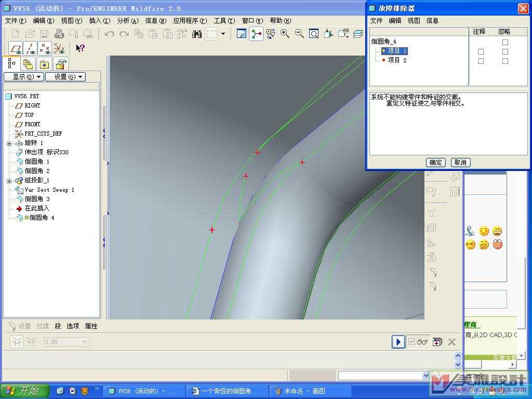Screen dimensions: 532x399
Task: Click the Refit view toolbar icon
Action: click(314, 34)
